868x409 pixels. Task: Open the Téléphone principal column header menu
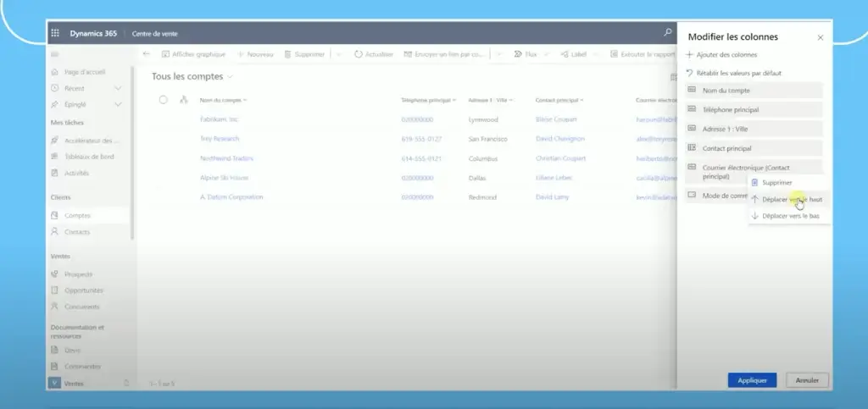(428, 100)
